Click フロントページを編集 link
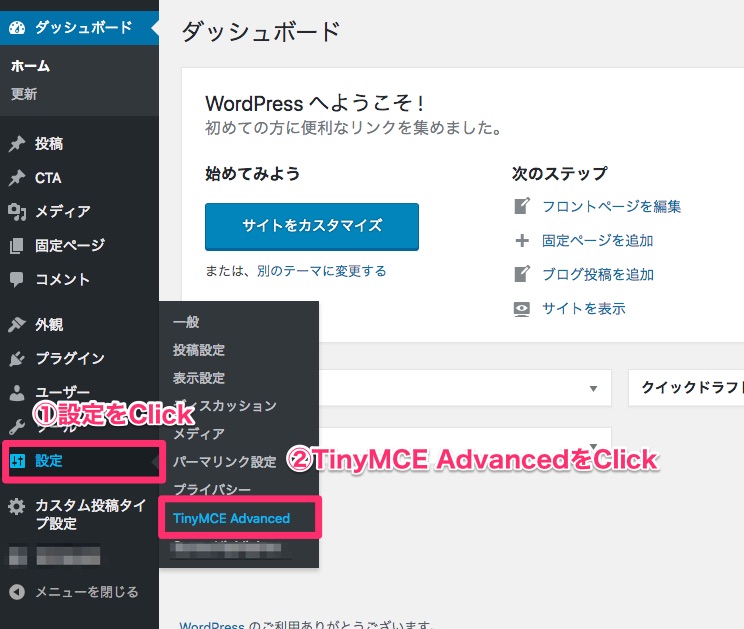This screenshot has width=744, height=629. pos(612,206)
